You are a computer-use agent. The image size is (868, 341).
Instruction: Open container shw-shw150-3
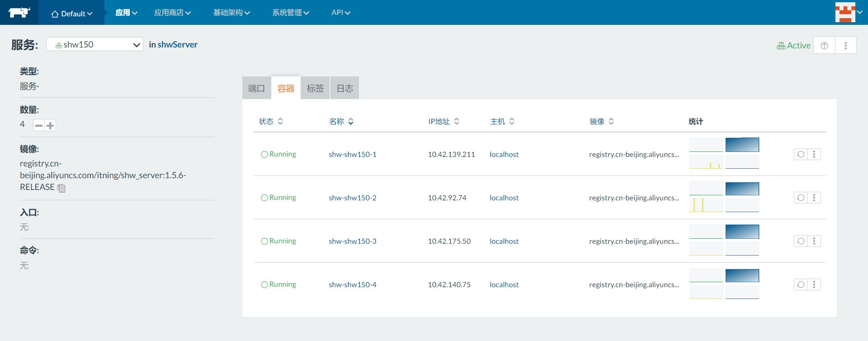pyautogui.click(x=353, y=241)
